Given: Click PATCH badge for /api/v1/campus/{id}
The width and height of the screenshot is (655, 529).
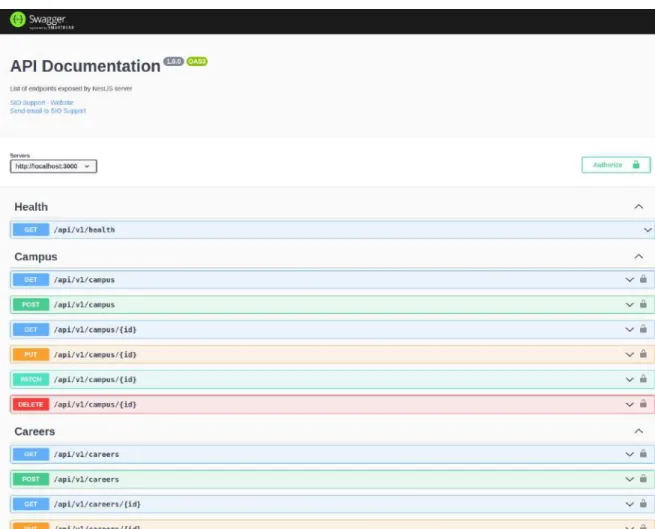Looking at the screenshot, I should pos(31,379).
